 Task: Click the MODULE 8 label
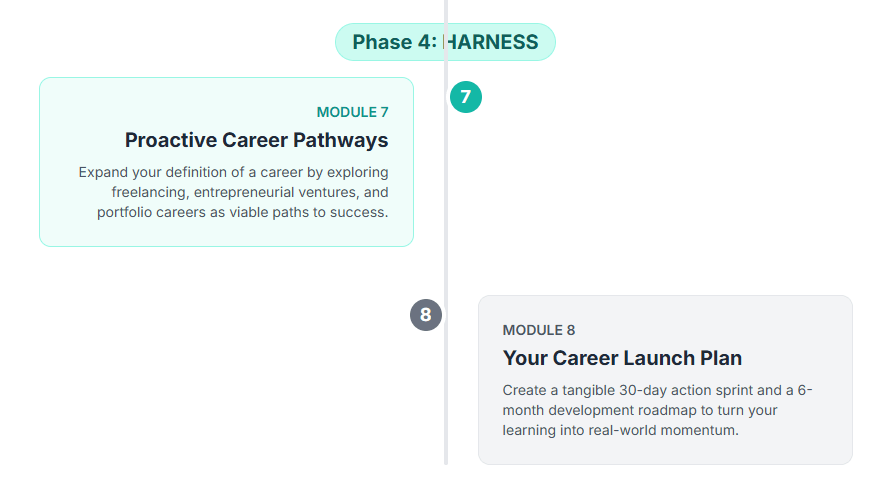click(x=539, y=330)
